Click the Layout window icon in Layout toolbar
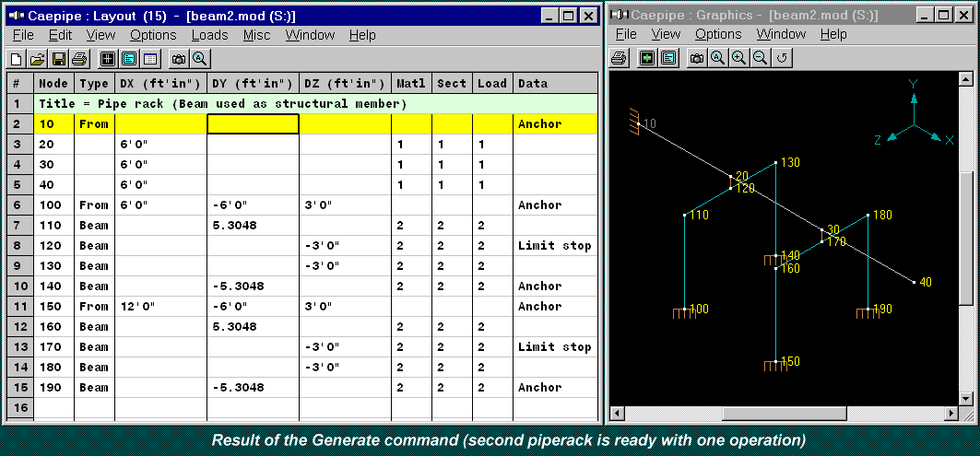This screenshot has width=980, height=456. point(129,59)
